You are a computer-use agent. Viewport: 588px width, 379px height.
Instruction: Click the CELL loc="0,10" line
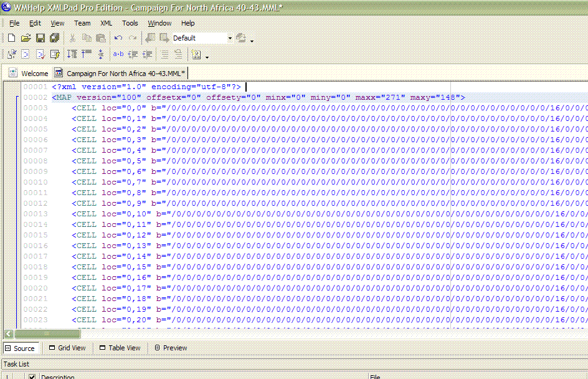[x=330, y=214]
